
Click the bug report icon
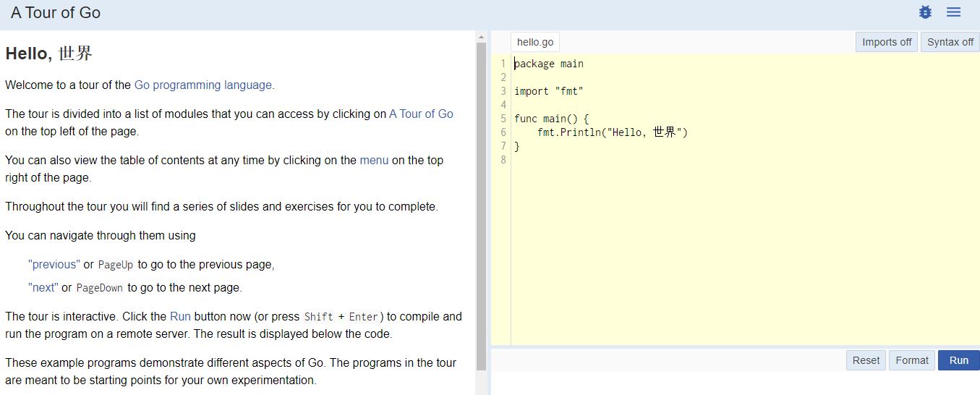click(925, 12)
